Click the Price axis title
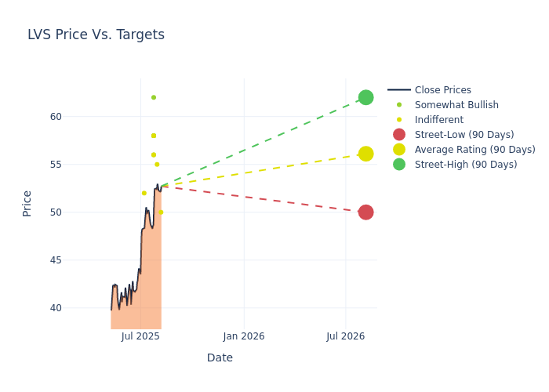The image size is (549, 392). tap(27, 203)
